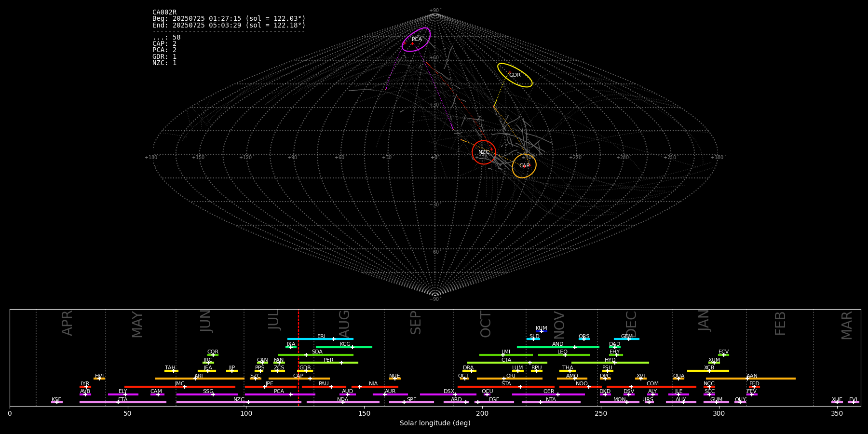The height and width of the screenshot is (434, 868).
Task: Click the DEC month label
Action: [x=631, y=324]
